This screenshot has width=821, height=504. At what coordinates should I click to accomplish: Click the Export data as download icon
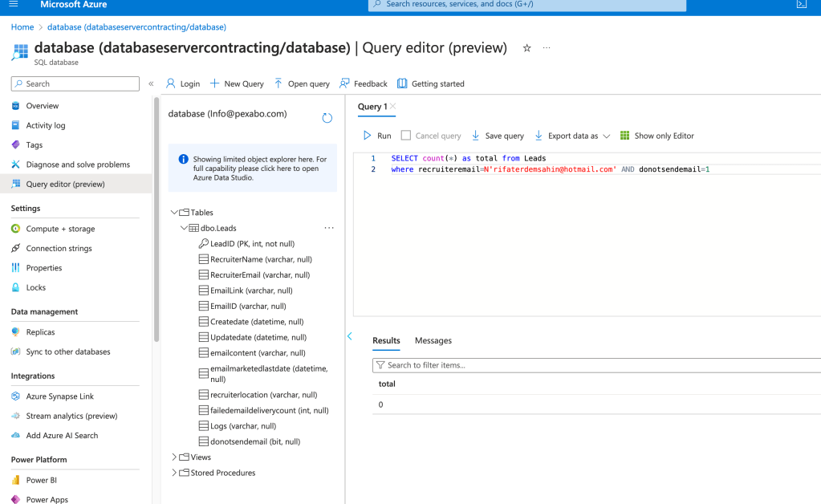[539, 136]
